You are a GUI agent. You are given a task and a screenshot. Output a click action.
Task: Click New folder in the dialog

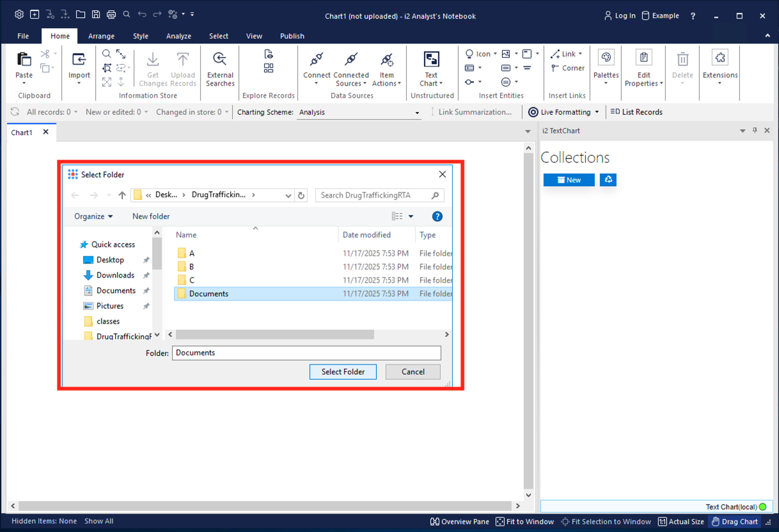(151, 216)
